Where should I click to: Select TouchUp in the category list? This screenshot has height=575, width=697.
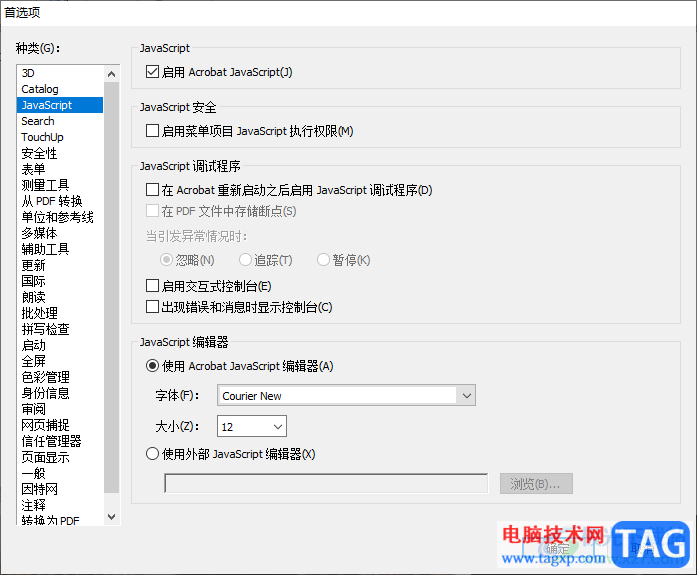coord(60,137)
